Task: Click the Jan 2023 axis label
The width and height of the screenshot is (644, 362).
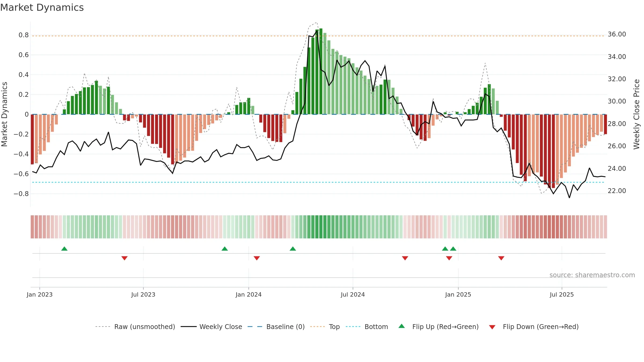Action: 40,294
